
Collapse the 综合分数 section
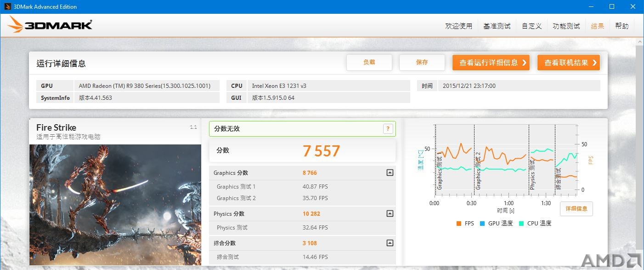click(390, 243)
